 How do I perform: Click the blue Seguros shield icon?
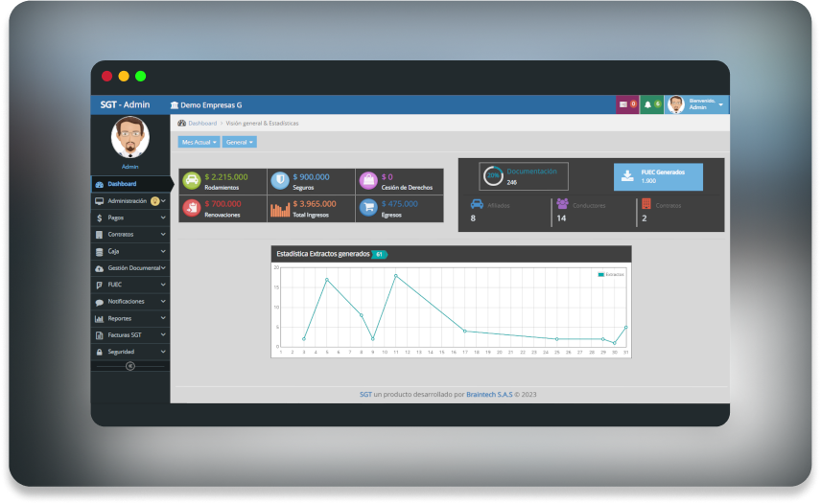click(279, 180)
